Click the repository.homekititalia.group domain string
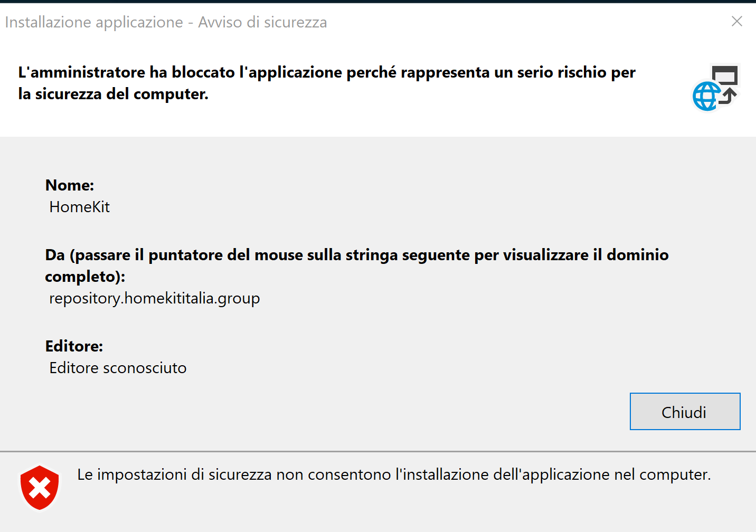Image resolution: width=756 pixels, height=532 pixels. [154, 298]
